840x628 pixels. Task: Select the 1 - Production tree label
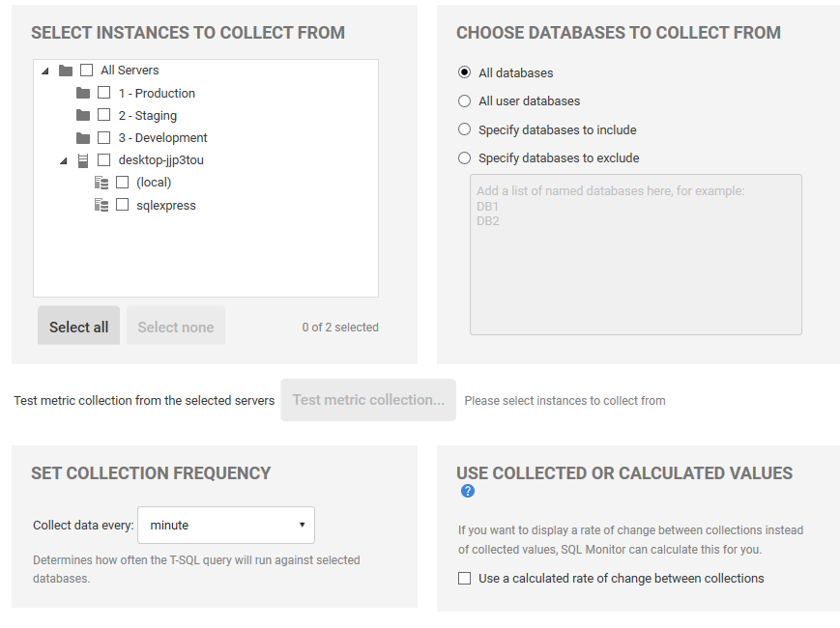click(x=157, y=93)
